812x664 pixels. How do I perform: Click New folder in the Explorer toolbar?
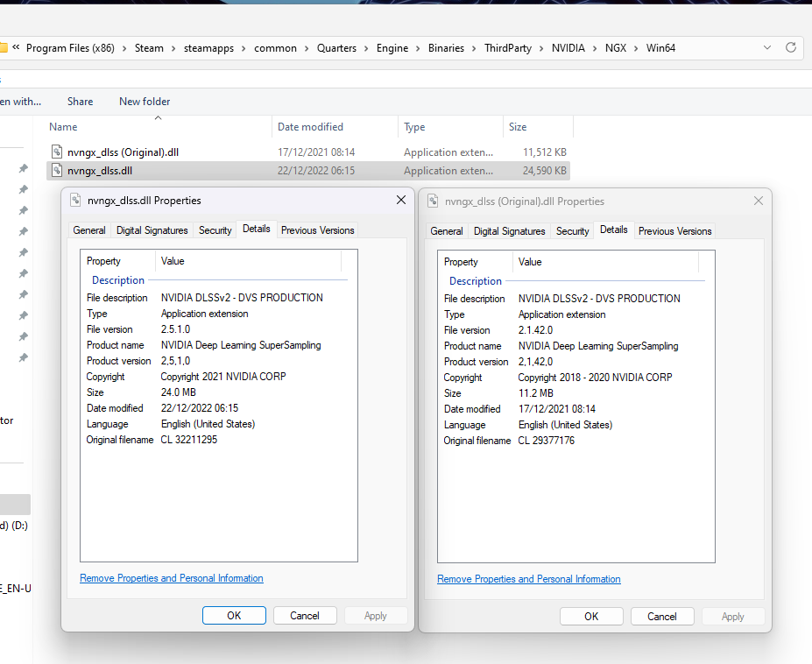[x=145, y=102]
